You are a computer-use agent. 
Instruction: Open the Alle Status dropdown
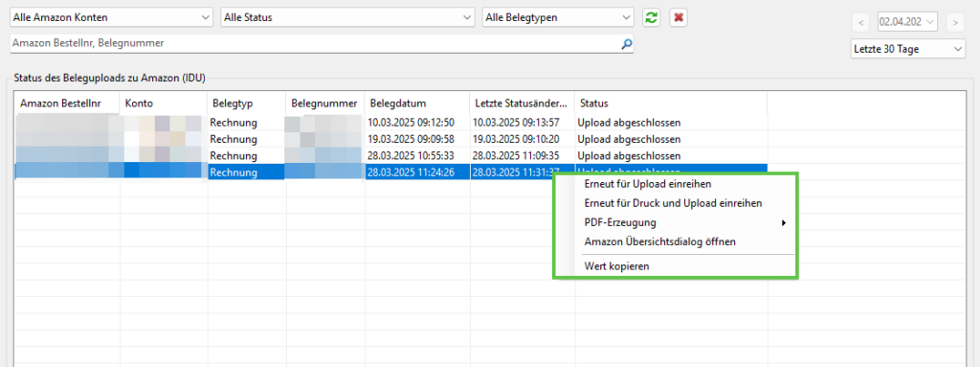[x=347, y=17]
